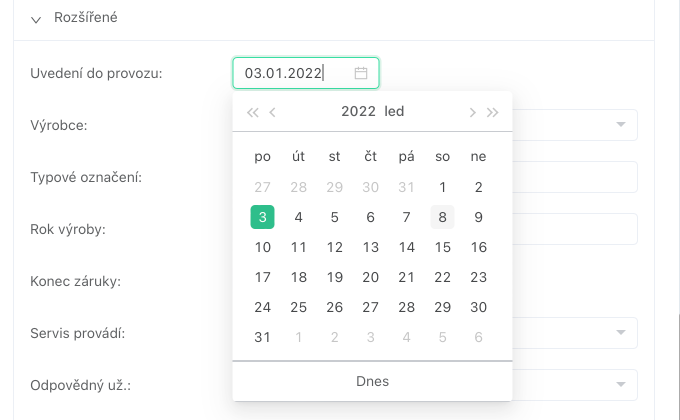Go to next month arrow
680x420 pixels.
(472, 112)
